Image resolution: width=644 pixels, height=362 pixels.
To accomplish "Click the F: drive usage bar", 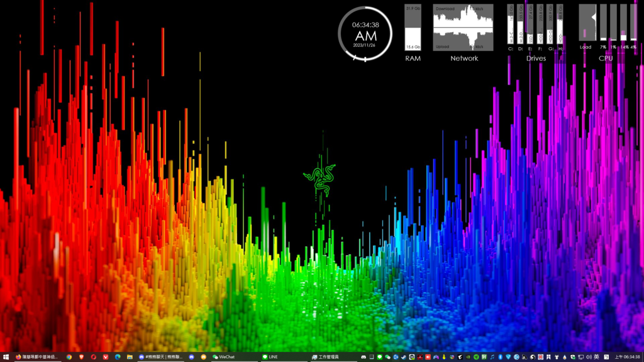I will pyautogui.click(x=540, y=25).
